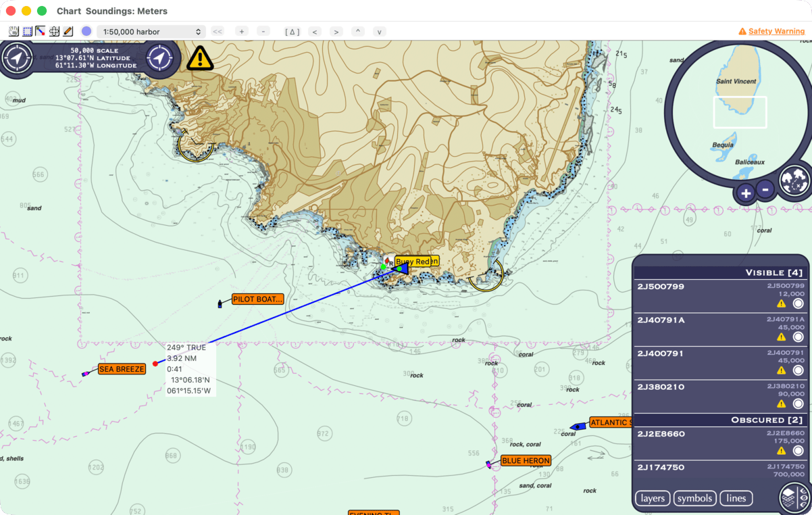
Task: Click the SEA BREEZE vessel icon
Action: tap(86, 373)
